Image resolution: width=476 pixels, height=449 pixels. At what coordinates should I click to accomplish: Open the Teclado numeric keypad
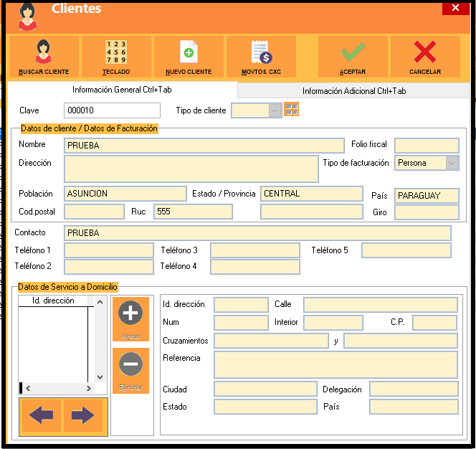pos(116,57)
